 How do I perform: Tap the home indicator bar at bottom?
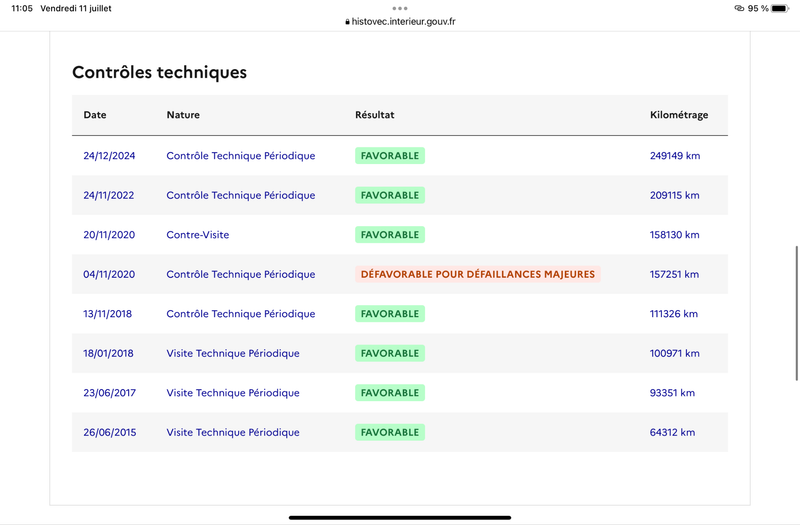[x=400, y=517]
